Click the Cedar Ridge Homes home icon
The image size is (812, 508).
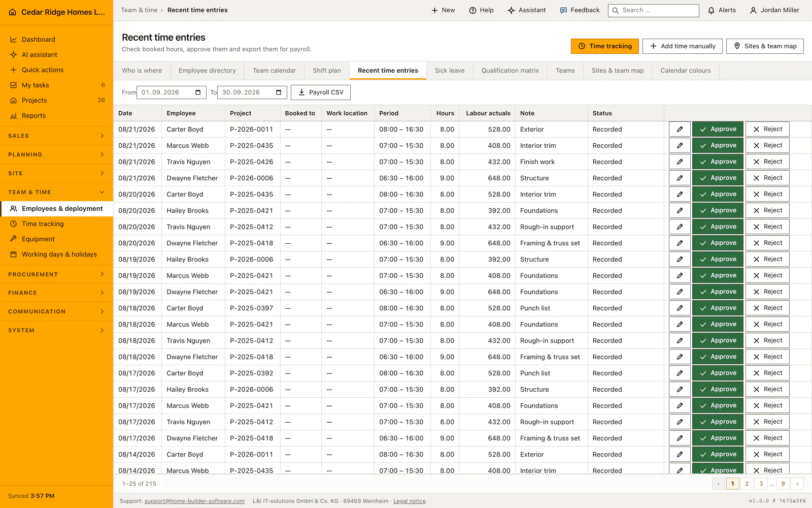(13, 12)
